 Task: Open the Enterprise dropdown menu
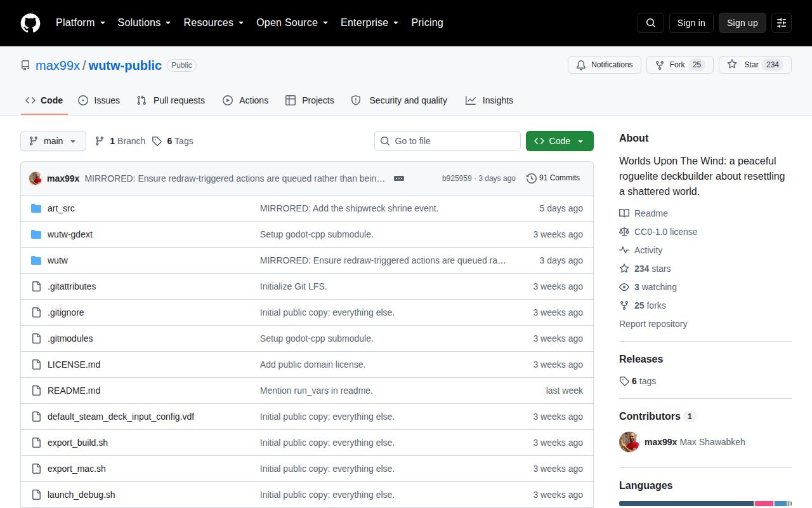tap(369, 23)
